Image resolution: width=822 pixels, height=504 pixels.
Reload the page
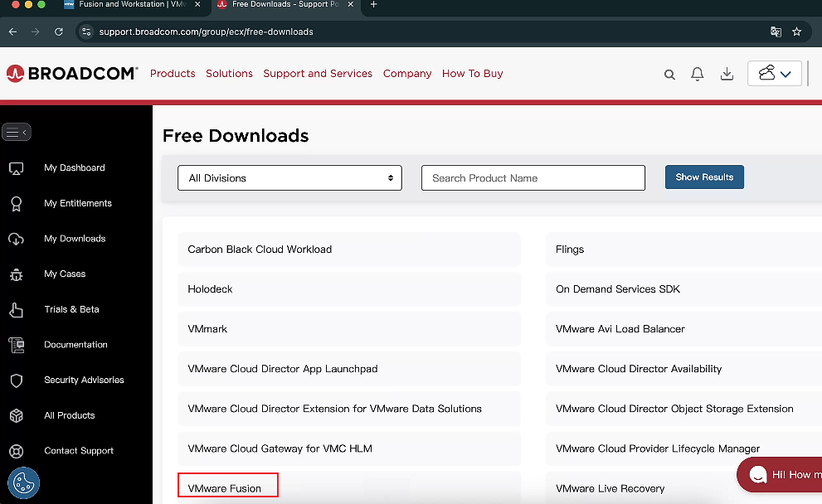[59, 32]
